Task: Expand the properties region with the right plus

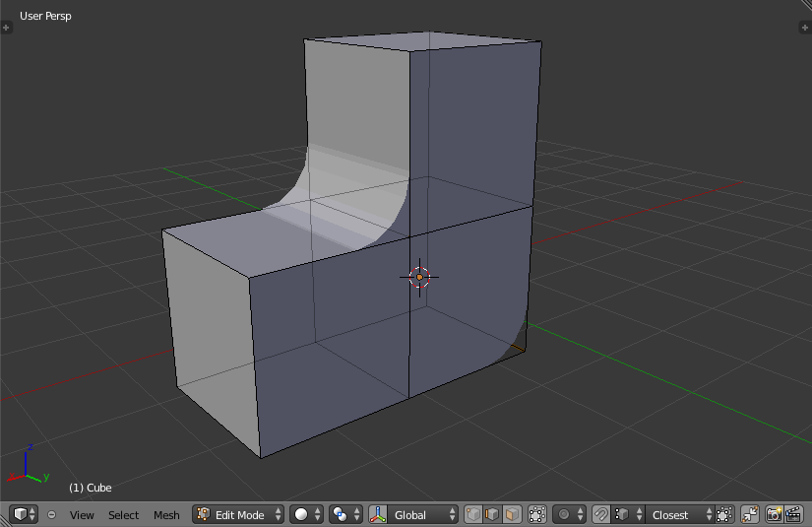Action: click(805, 28)
